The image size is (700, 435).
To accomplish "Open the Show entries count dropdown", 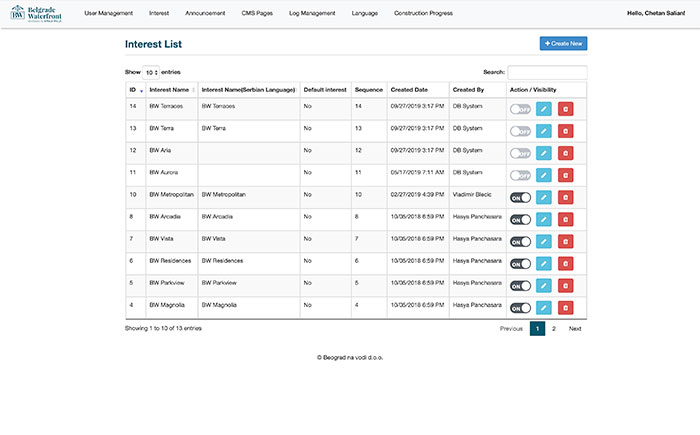I will pyautogui.click(x=151, y=72).
